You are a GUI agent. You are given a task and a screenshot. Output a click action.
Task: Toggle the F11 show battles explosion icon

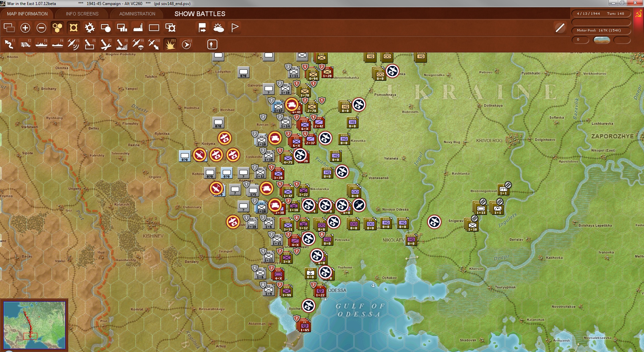coord(170,44)
